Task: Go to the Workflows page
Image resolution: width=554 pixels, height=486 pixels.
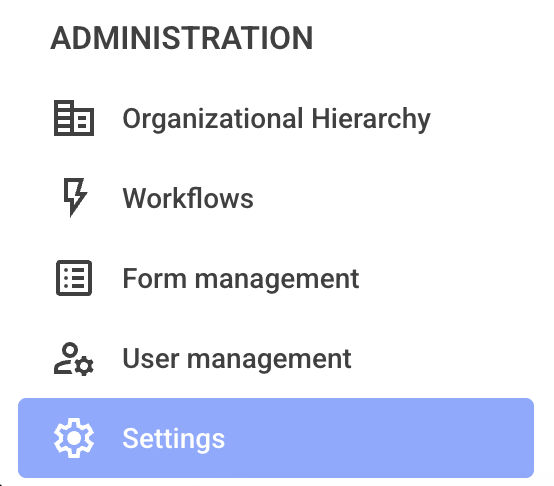Action: click(x=276, y=198)
